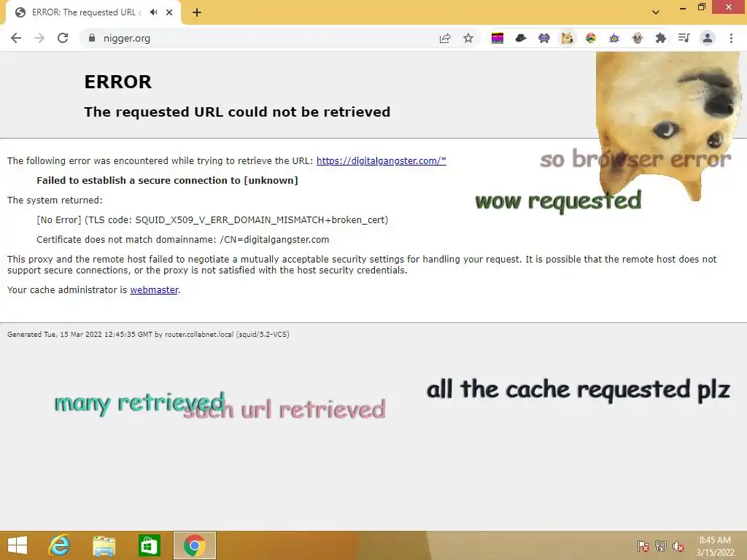
Task: Click the "This proxy and the remote host" paragraph
Action: click(x=362, y=265)
